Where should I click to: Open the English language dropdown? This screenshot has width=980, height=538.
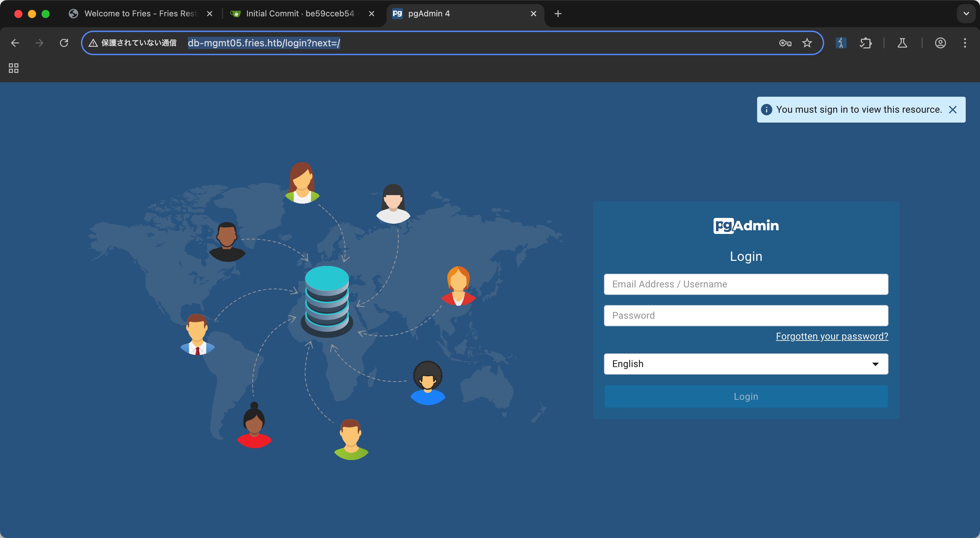[x=746, y=364]
